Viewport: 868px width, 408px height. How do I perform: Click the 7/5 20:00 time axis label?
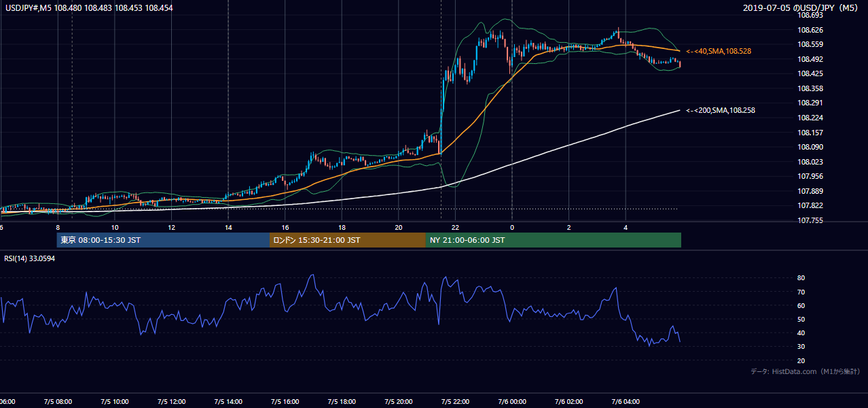(399, 402)
